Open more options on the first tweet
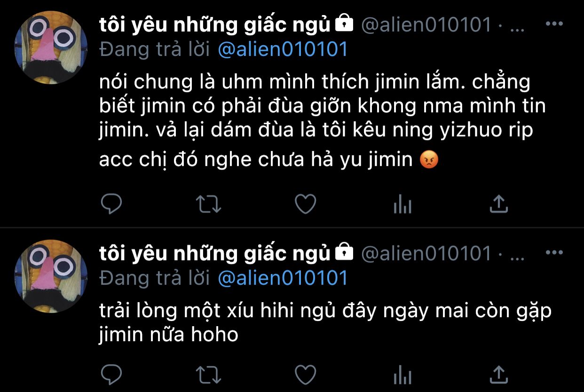The width and height of the screenshot is (584, 392). pos(554,24)
